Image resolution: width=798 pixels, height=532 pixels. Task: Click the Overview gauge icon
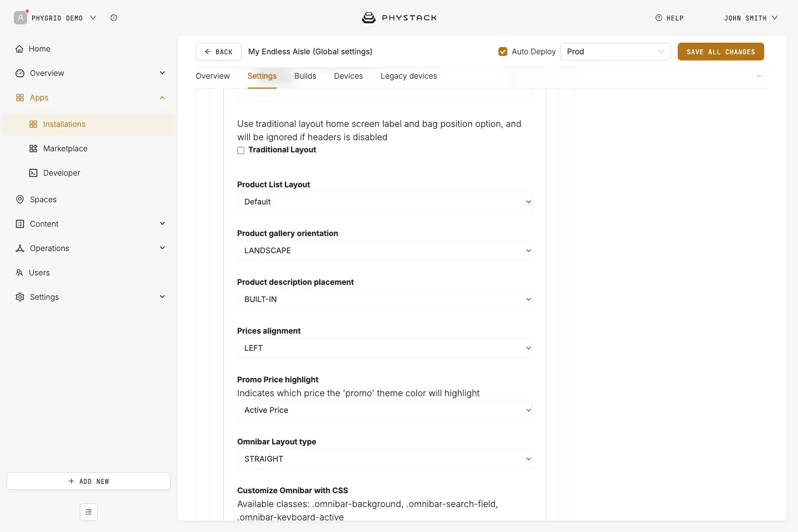coord(20,73)
